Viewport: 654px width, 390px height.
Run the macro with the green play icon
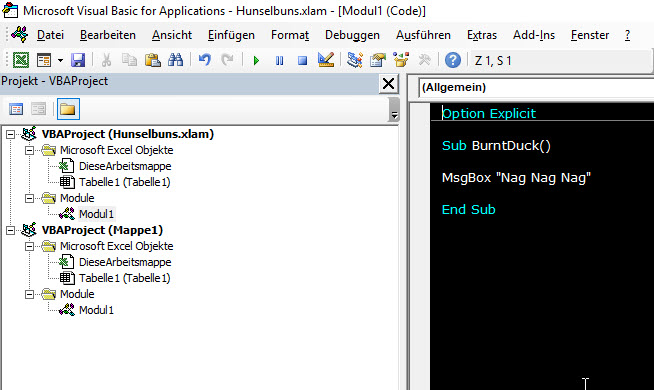(256, 60)
